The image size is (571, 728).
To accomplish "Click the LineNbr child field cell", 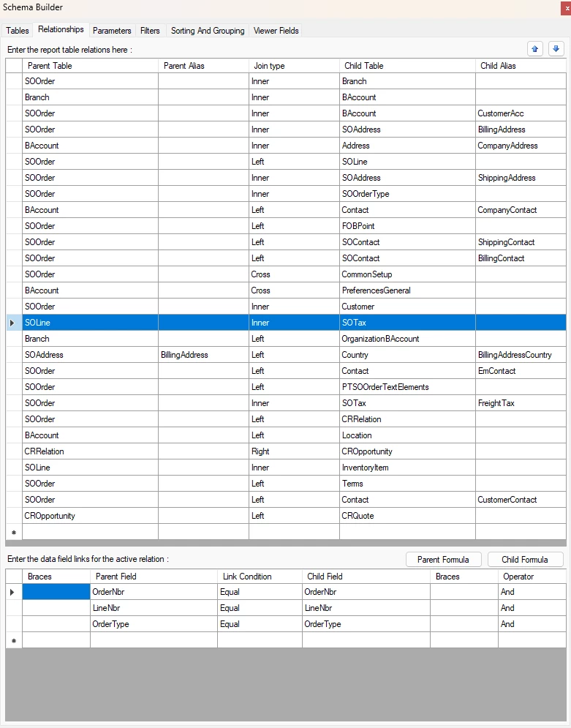I will point(366,608).
